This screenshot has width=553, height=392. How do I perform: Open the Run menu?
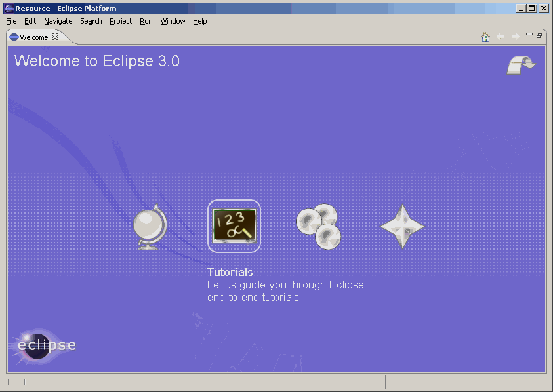[146, 21]
